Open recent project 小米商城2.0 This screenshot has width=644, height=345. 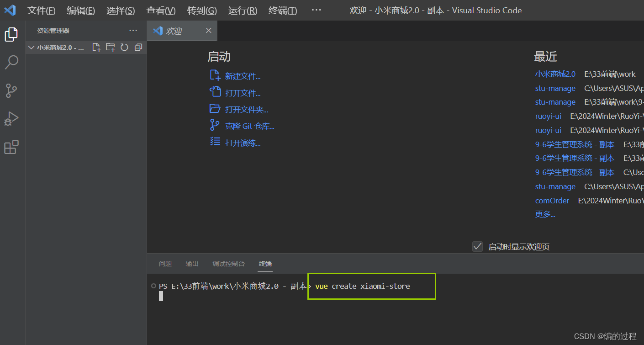[x=555, y=74]
